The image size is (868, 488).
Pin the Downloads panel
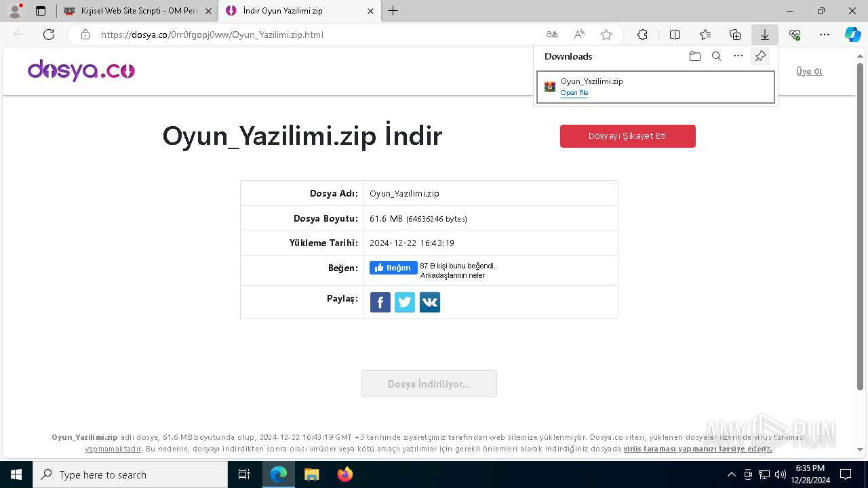click(760, 56)
